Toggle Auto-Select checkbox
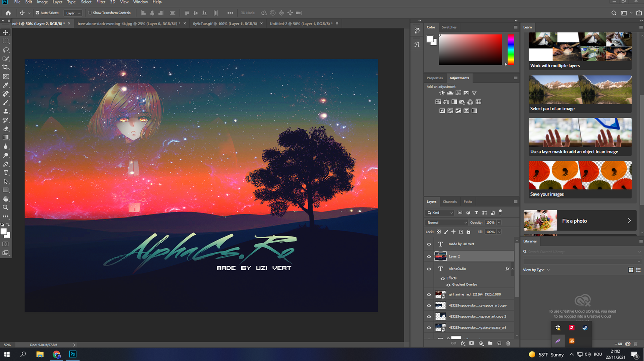644x361 pixels. point(37,13)
